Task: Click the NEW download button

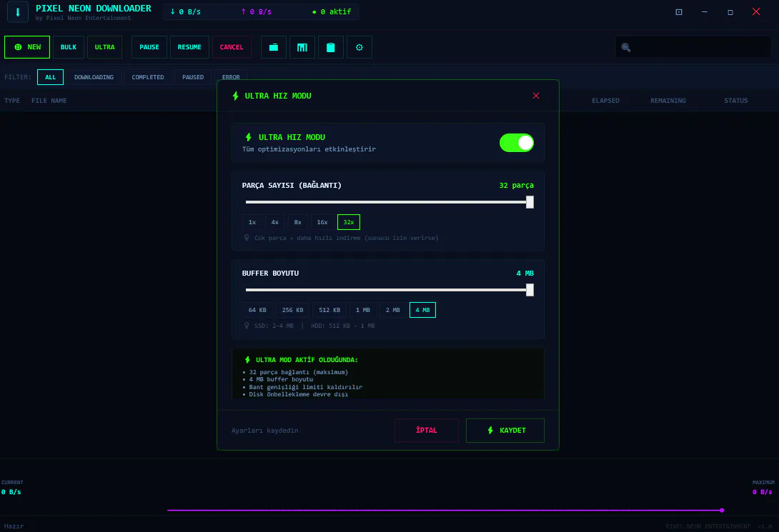Action: pyautogui.click(x=27, y=47)
